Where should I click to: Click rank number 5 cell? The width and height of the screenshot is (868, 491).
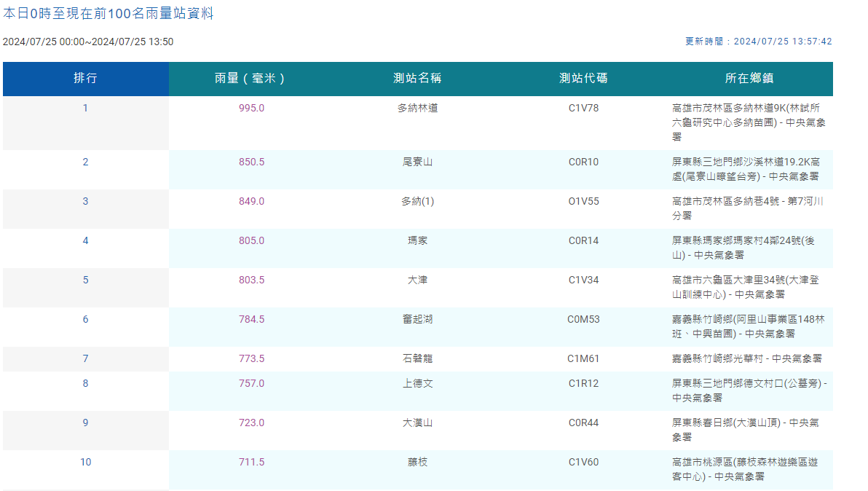click(x=86, y=288)
